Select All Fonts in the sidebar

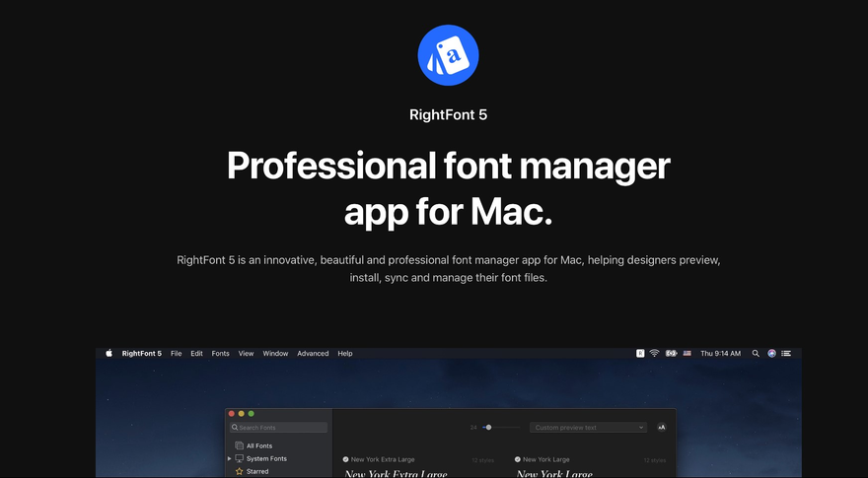tap(259, 445)
